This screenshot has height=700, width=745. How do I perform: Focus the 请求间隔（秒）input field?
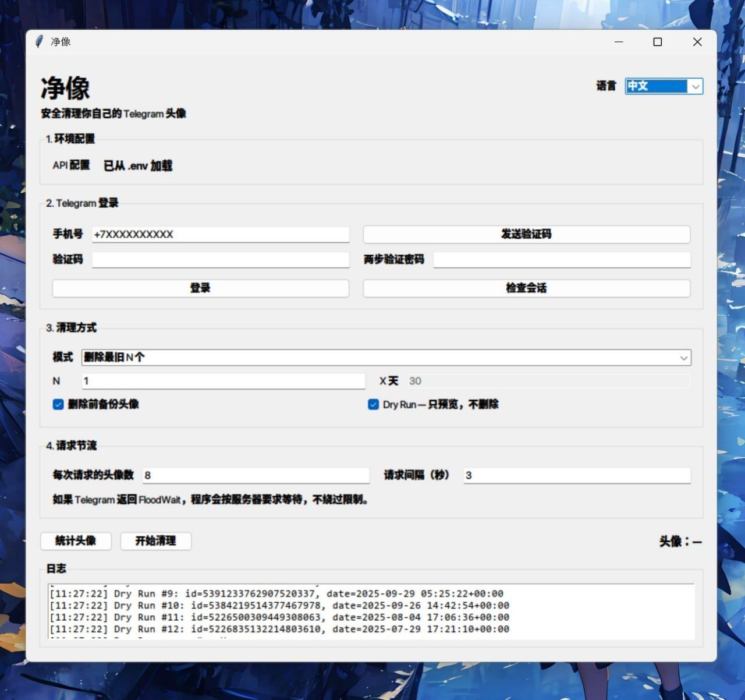pos(577,475)
